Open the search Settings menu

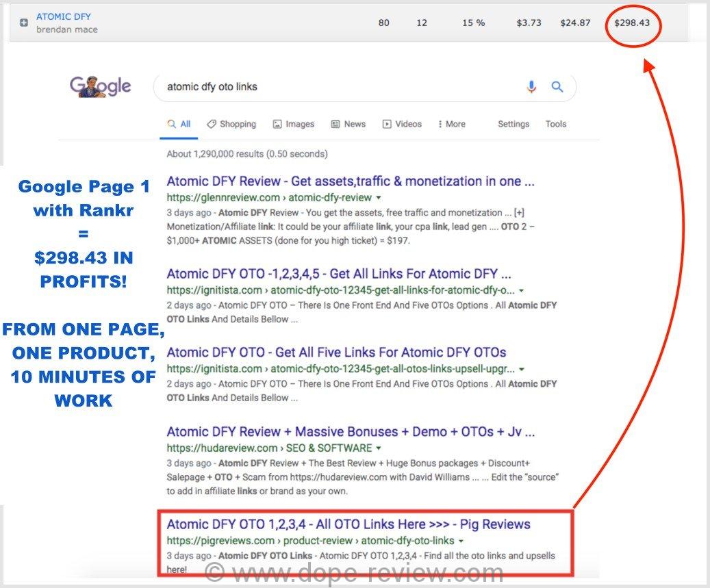click(513, 124)
